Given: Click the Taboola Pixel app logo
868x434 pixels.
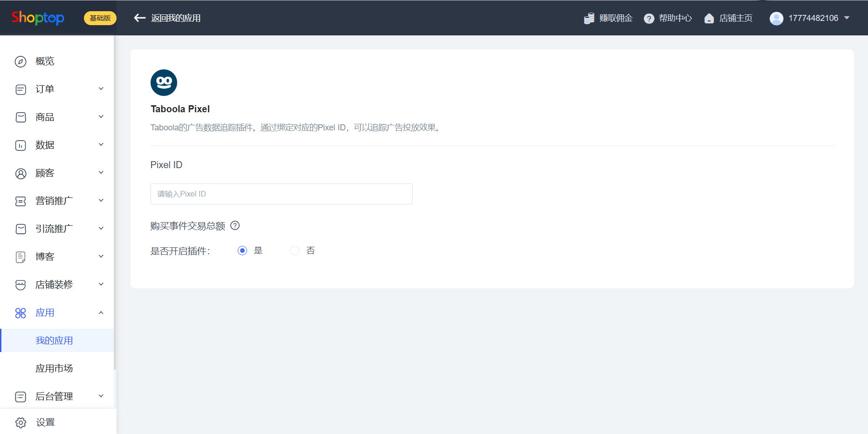Looking at the screenshot, I should 164,83.
